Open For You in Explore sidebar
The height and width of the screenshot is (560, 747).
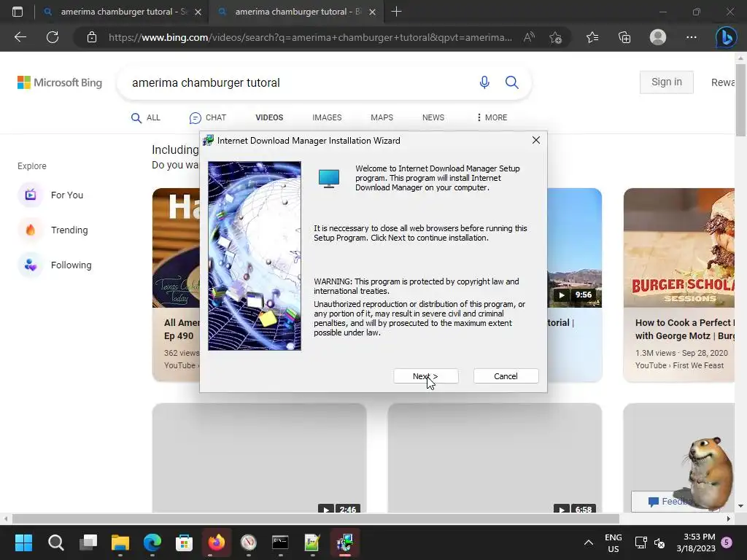coord(50,195)
